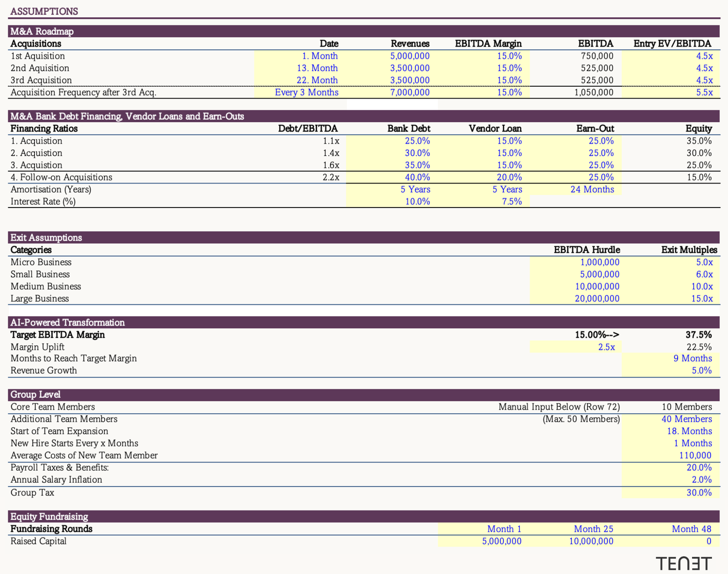Click Start of Team Expansion '18. Months'
This screenshot has width=728, height=574.
pyautogui.click(x=671, y=431)
